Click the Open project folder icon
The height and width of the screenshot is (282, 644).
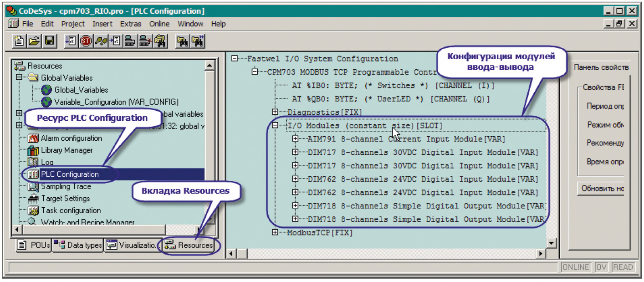[x=34, y=41]
